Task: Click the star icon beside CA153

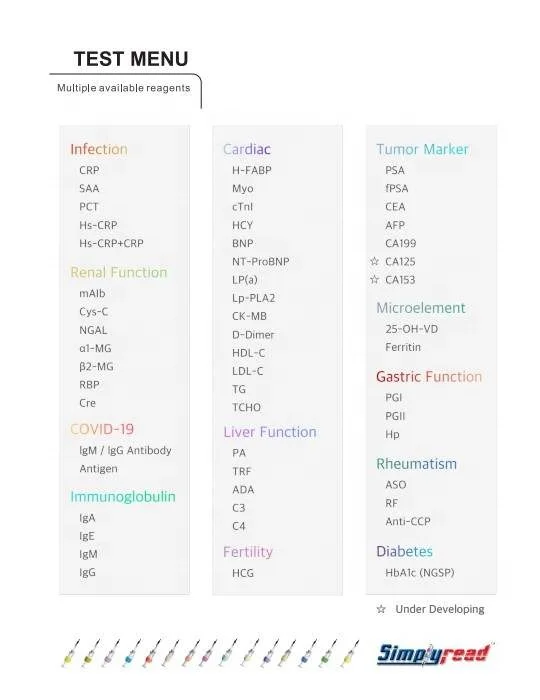Action: pyautogui.click(x=375, y=279)
